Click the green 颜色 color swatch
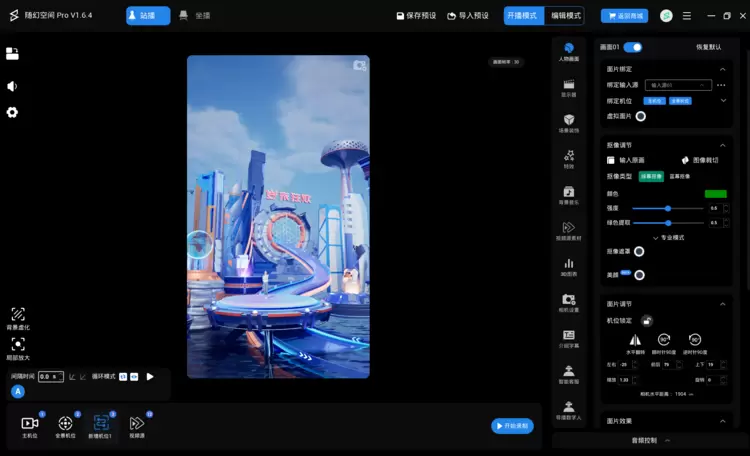Image resolution: width=750 pixels, height=456 pixels. point(715,193)
